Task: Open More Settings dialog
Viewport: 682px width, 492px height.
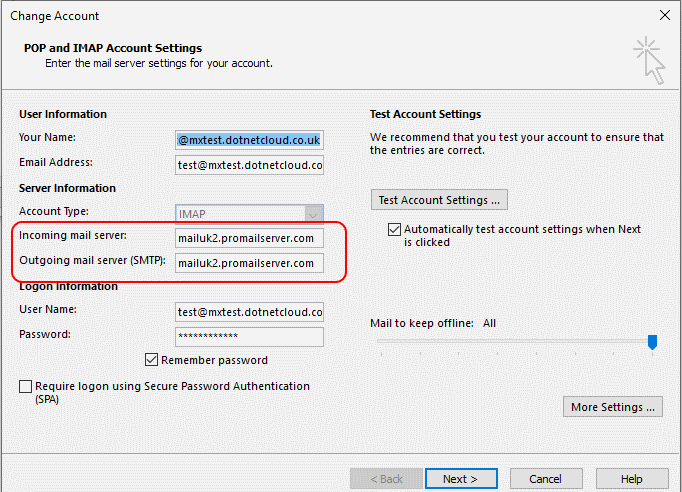Action: (612, 407)
